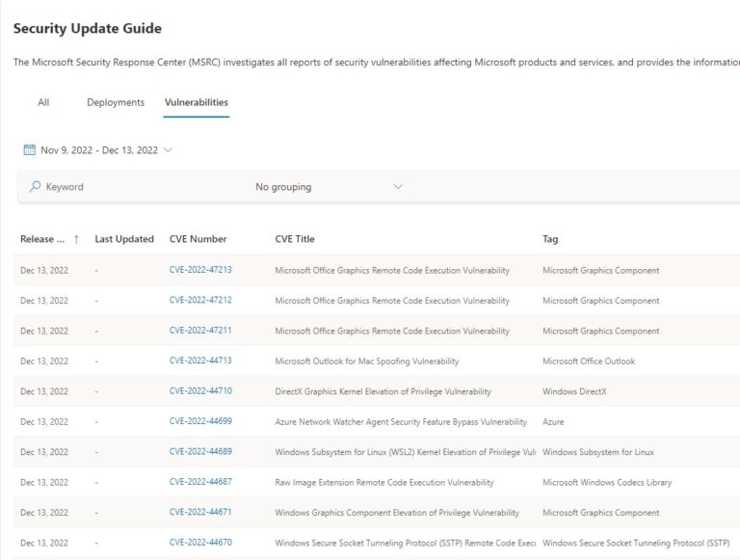Type in the Keyword search field
The width and height of the screenshot is (740, 560).
tap(135, 187)
